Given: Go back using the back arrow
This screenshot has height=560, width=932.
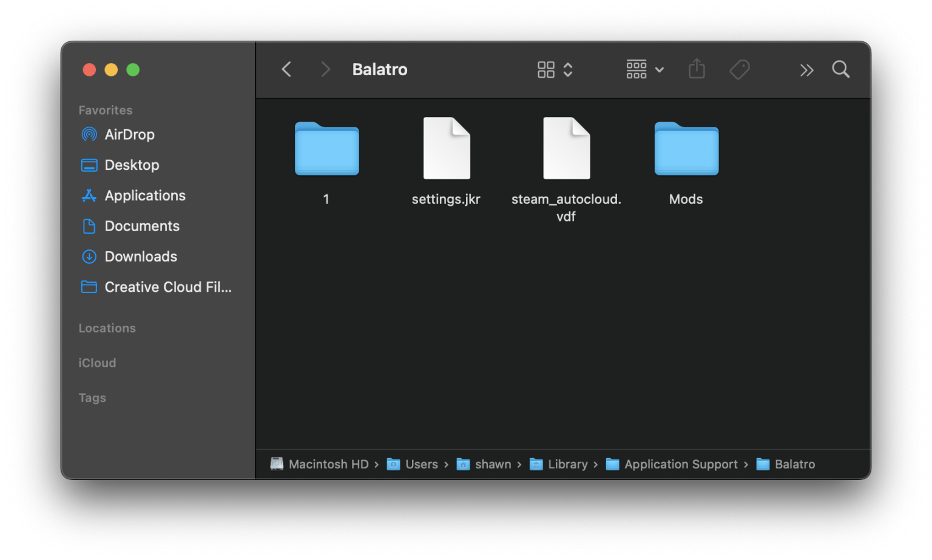Looking at the screenshot, I should click(286, 69).
